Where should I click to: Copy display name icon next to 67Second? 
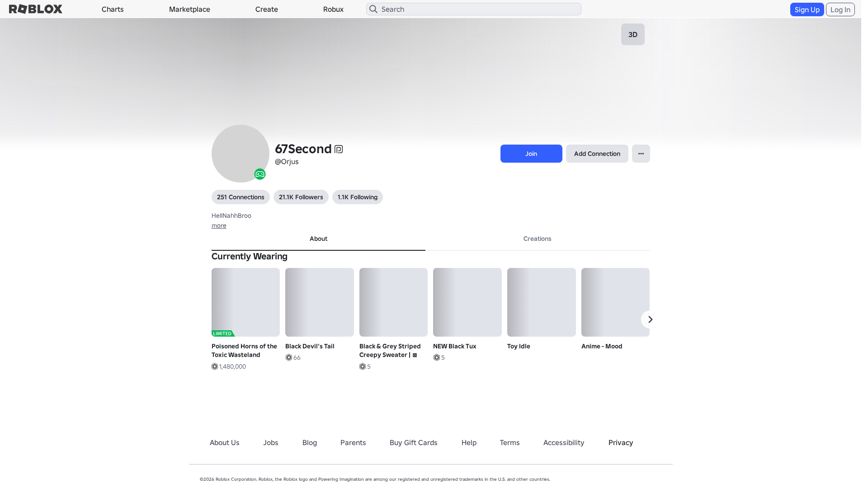pyautogui.click(x=339, y=149)
